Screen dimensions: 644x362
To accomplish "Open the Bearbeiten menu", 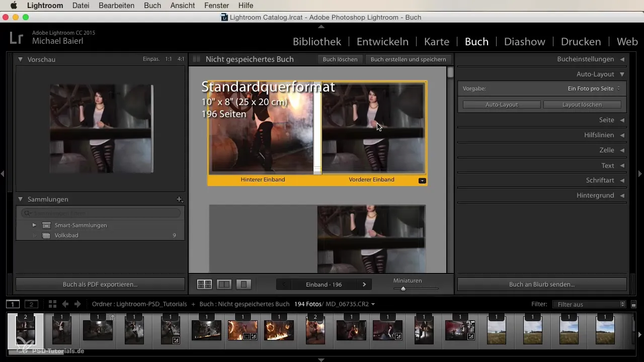I will (x=117, y=6).
